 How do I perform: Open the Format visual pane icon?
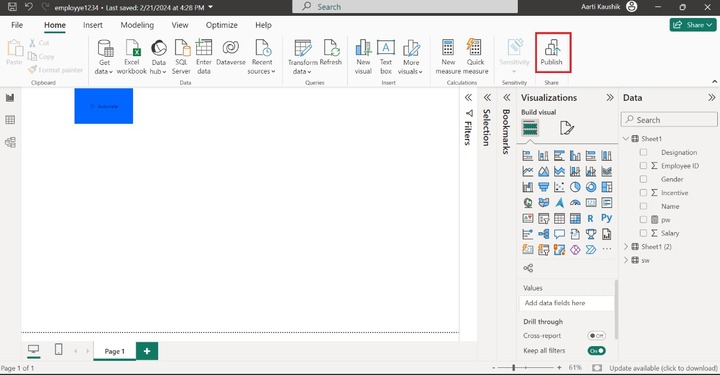[567, 128]
